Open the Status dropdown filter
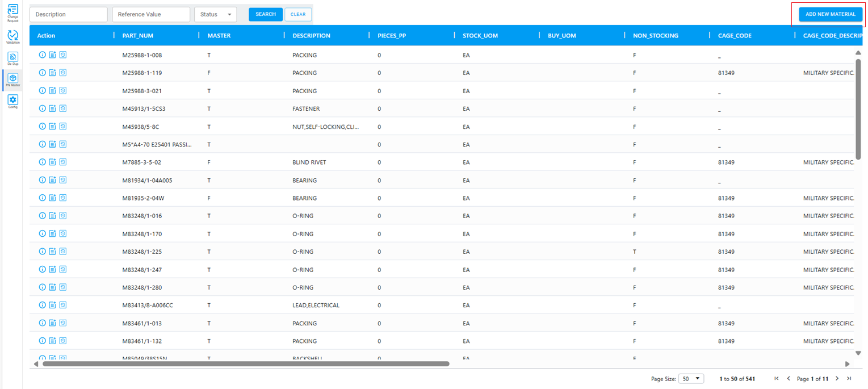The image size is (868, 389). click(216, 14)
